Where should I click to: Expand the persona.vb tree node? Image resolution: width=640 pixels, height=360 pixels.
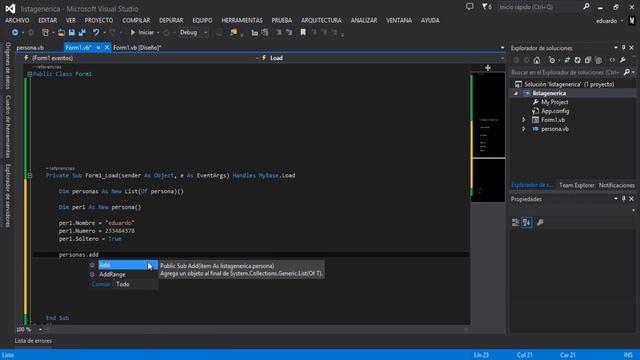(524, 129)
